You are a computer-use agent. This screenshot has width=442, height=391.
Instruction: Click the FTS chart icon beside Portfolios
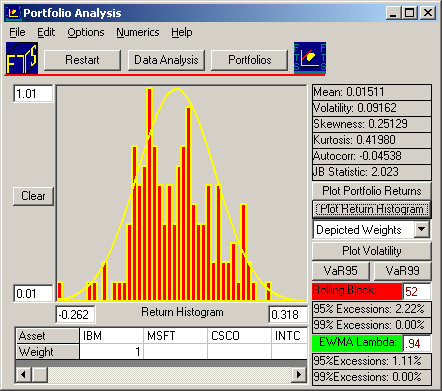click(310, 57)
